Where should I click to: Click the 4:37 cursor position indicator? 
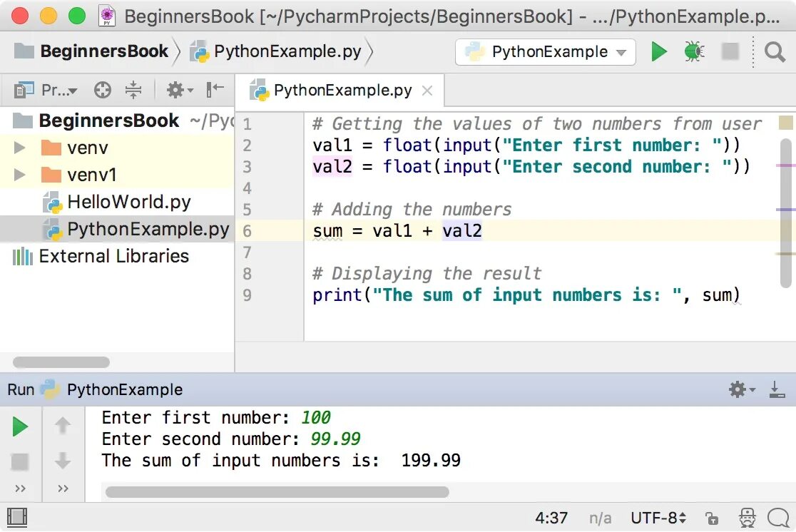(551, 518)
